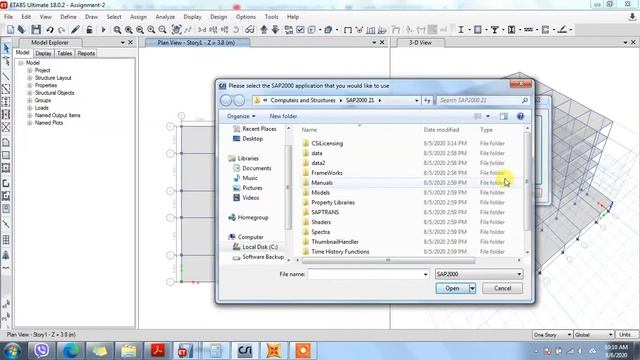Image resolution: width=640 pixels, height=360 pixels.
Task: Open Microsoft Edge from taskbar
Action: coord(70,350)
